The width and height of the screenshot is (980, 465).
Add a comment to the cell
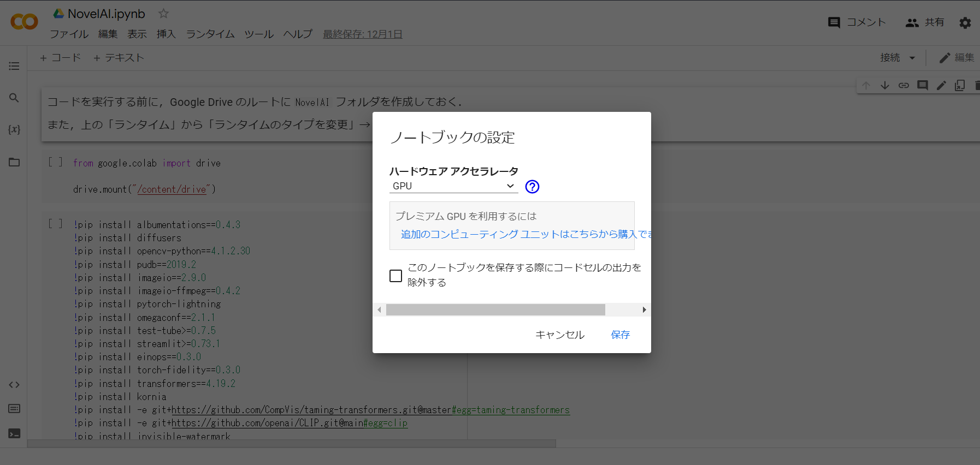coord(923,85)
